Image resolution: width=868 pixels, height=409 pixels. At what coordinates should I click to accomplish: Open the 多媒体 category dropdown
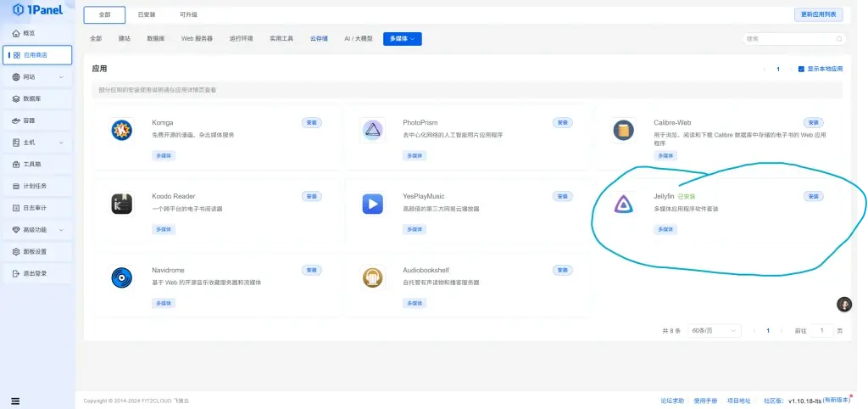point(402,38)
